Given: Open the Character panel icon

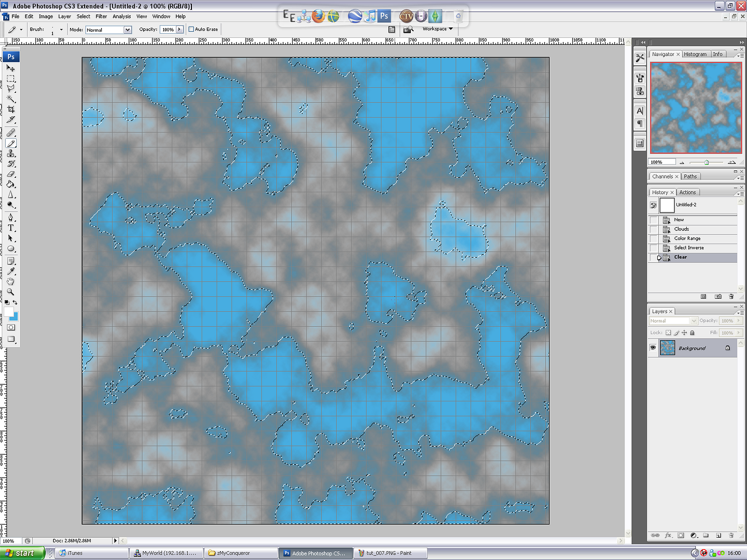Looking at the screenshot, I should tap(640, 110).
